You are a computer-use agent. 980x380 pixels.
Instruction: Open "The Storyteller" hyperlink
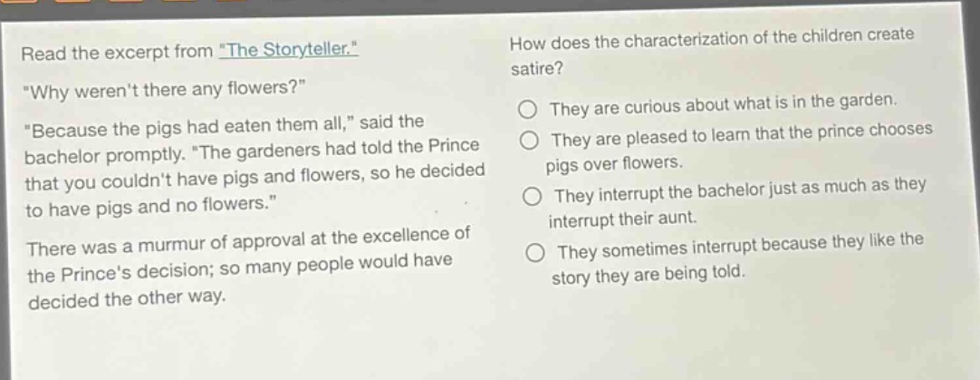[288, 49]
